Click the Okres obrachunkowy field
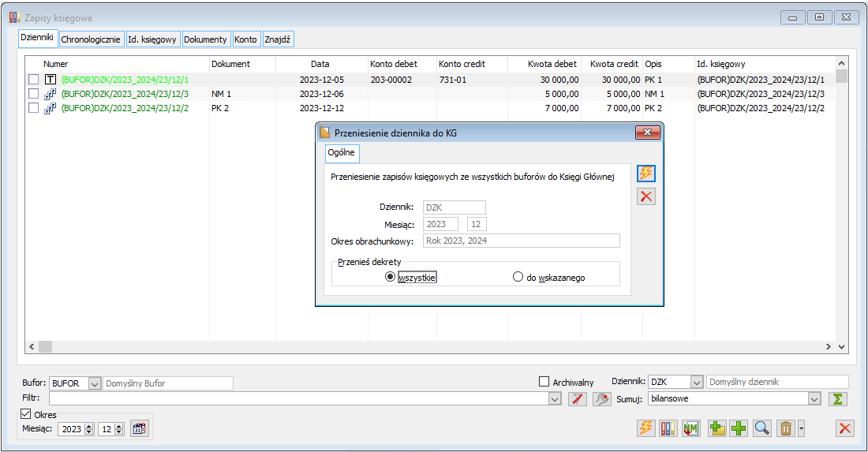 click(x=522, y=241)
